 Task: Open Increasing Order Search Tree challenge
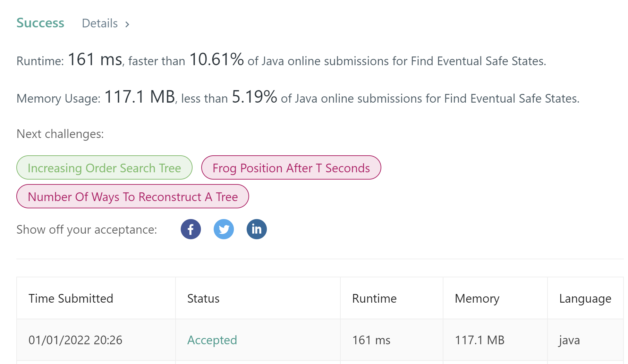point(104,168)
